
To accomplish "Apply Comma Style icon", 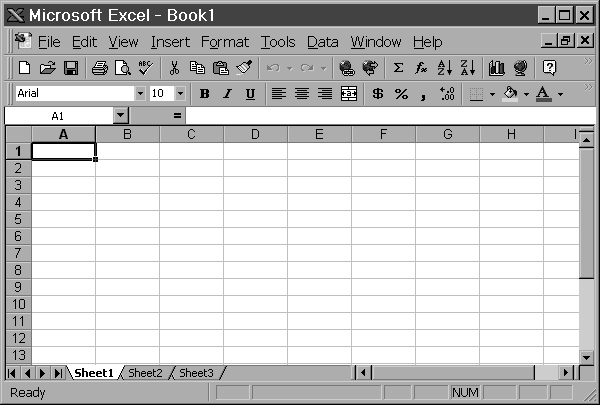I will coord(424,94).
